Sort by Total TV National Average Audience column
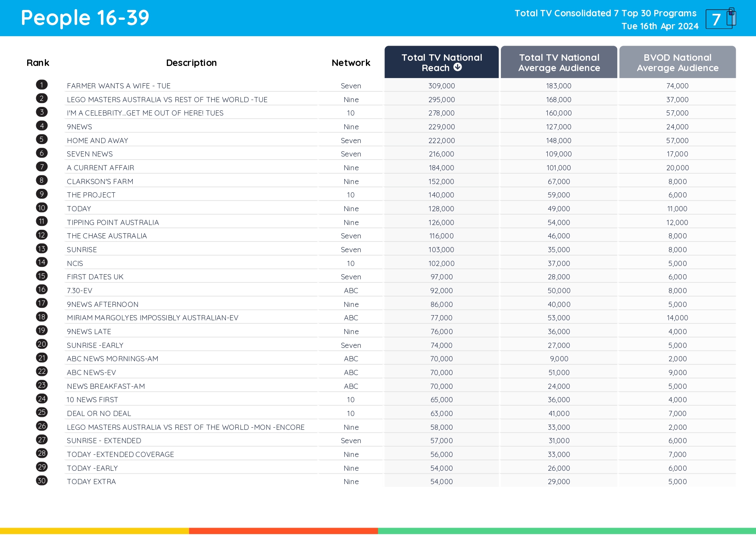This screenshot has height=535, width=756. pyautogui.click(x=559, y=62)
